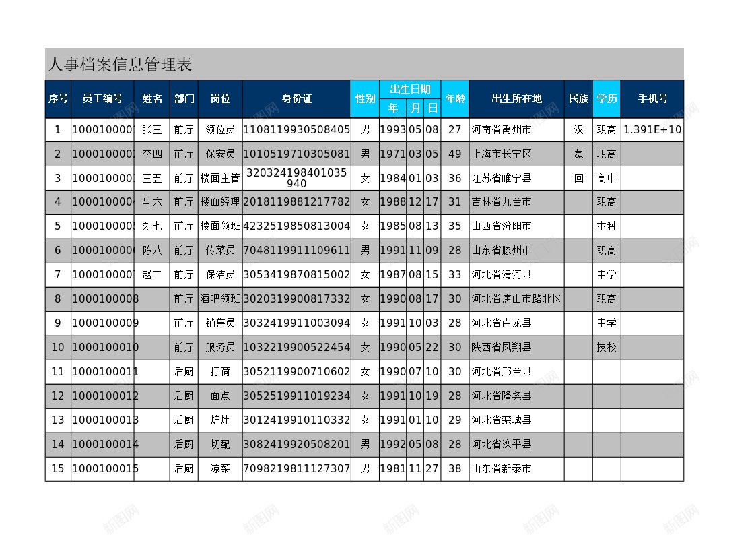Click the 序号 column header

(58, 98)
